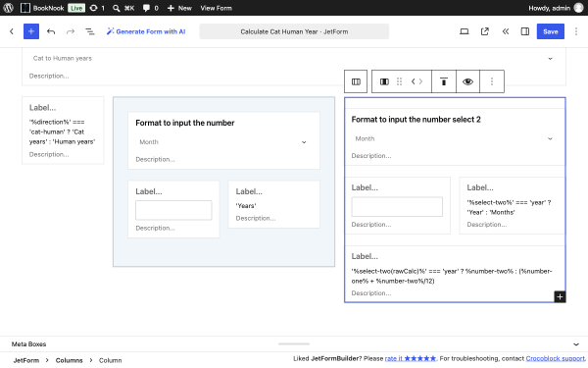
Task: Open the block toolbar options menu
Action: point(492,81)
